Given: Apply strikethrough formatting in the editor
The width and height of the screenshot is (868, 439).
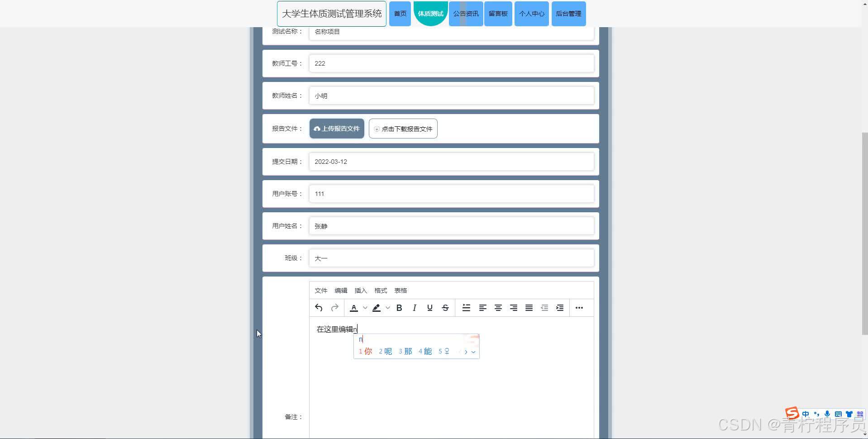Looking at the screenshot, I should [x=445, y=307].
